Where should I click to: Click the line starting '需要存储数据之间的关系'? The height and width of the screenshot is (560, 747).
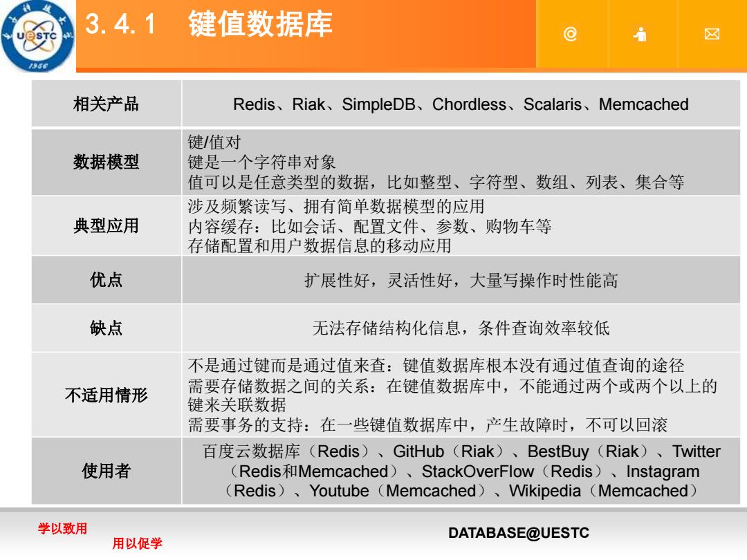[x=452, y=385]
